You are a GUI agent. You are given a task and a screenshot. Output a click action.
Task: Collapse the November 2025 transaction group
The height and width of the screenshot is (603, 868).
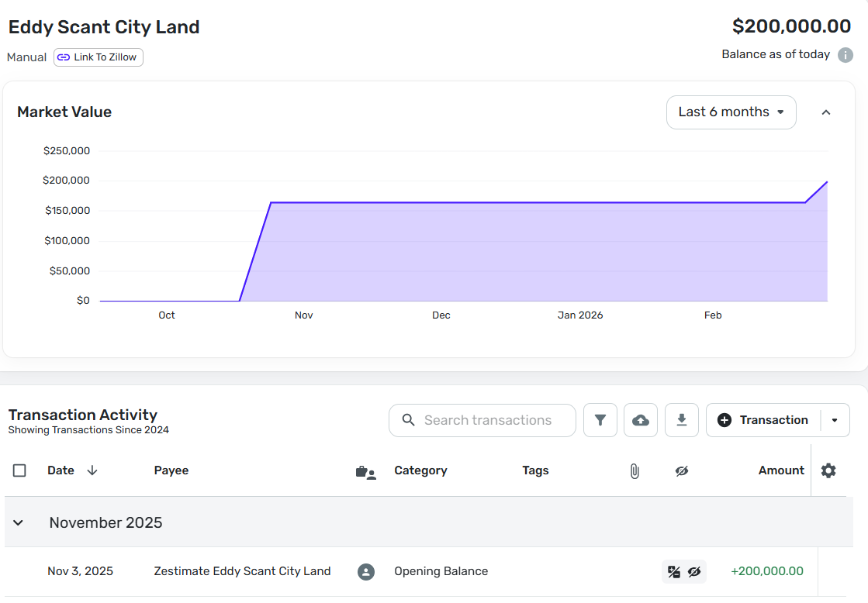point(19,522)
